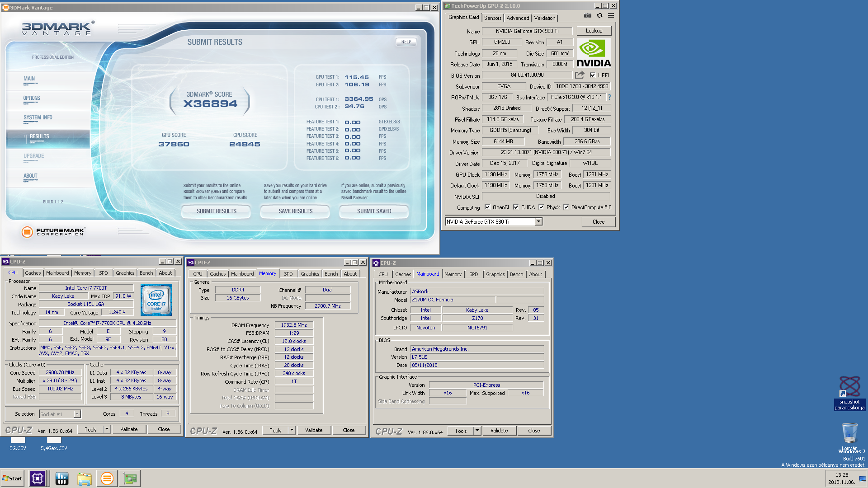Open the Bench tab in CPU-Z Mainboard window
The width and height of the screenshot is (868, 488).
[517, 274]
